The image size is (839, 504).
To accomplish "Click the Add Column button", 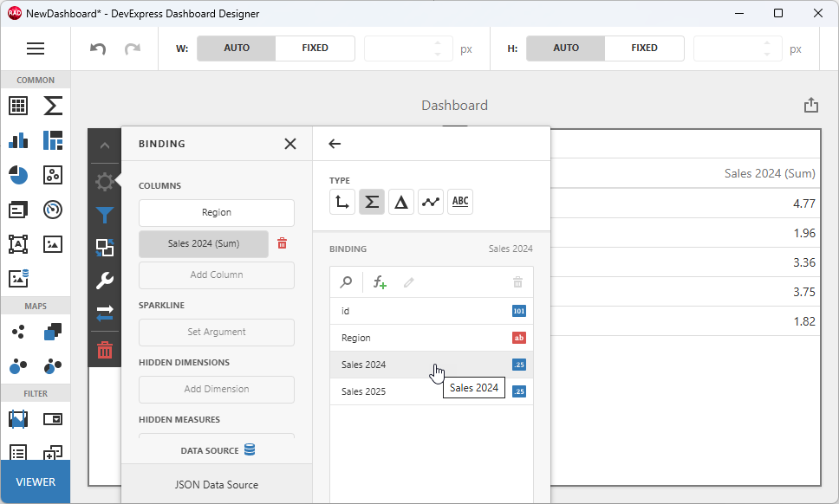I will pyautogui.click(x=216, y=275).
